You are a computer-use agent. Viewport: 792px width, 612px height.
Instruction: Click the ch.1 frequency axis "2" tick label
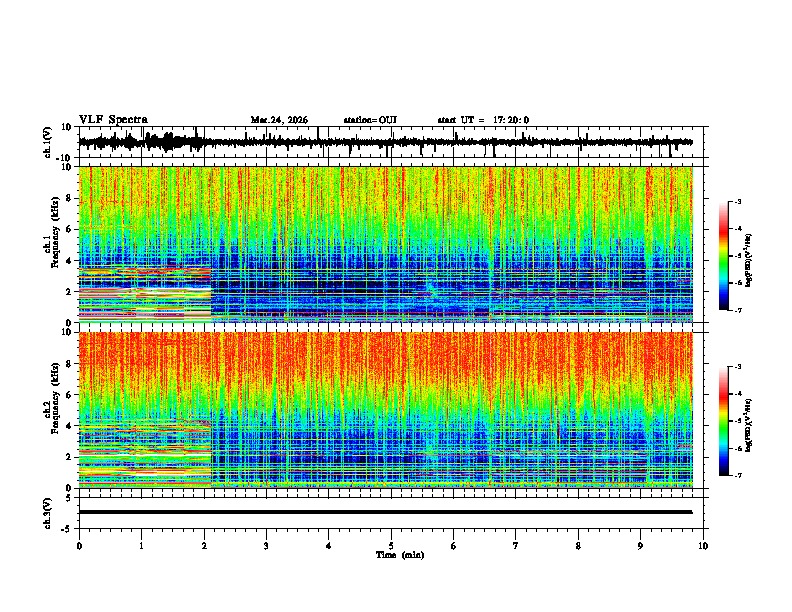(x=70, y=291)
